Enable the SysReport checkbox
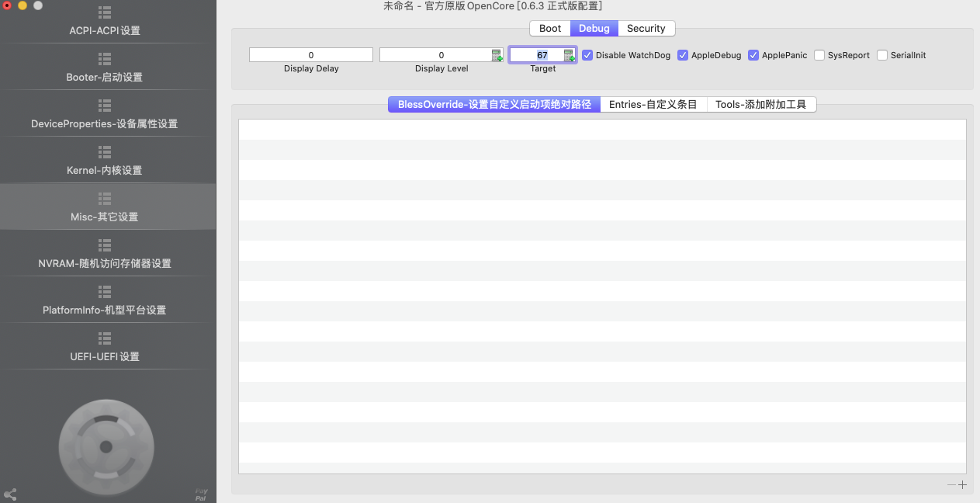980x503 pixels. (819, 55)
